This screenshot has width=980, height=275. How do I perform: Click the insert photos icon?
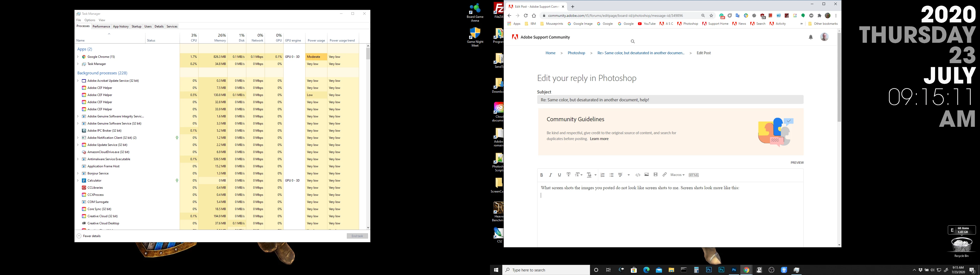[646, 175]
